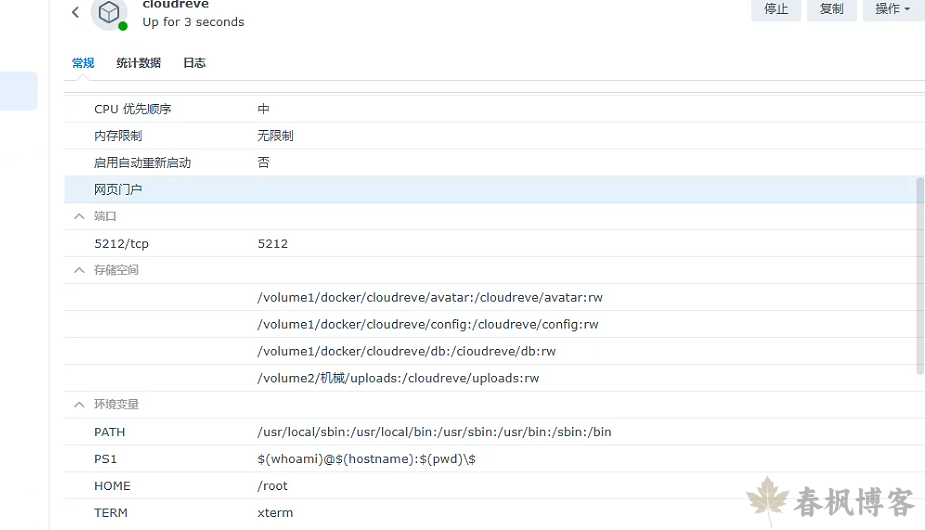Viewport: 925px width, 530px height.
Task: Select the CPU 优先顺序 row label
Action: tap(133, 109)
